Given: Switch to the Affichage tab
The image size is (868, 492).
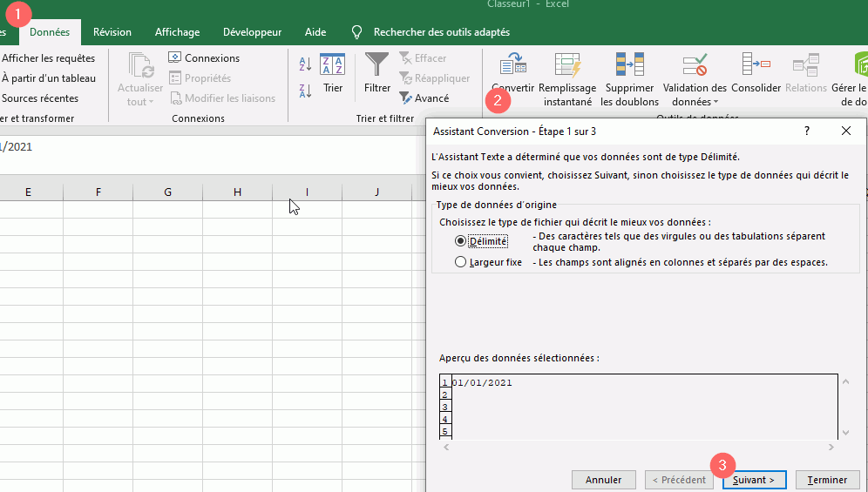Looking at the screenshot, I should click(x=177, y=32).
